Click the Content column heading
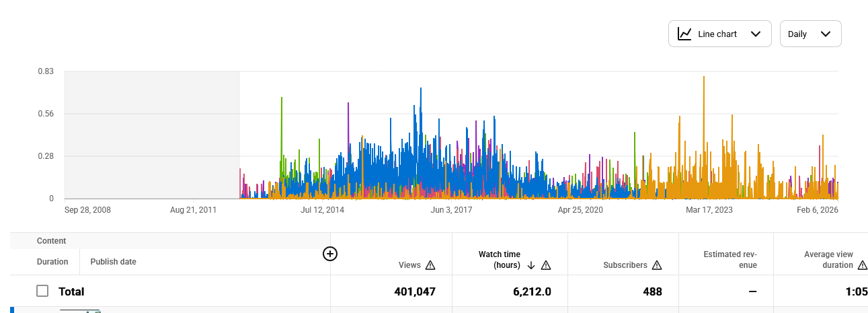Viewport: 868px width, 313px height. point(52,241)
